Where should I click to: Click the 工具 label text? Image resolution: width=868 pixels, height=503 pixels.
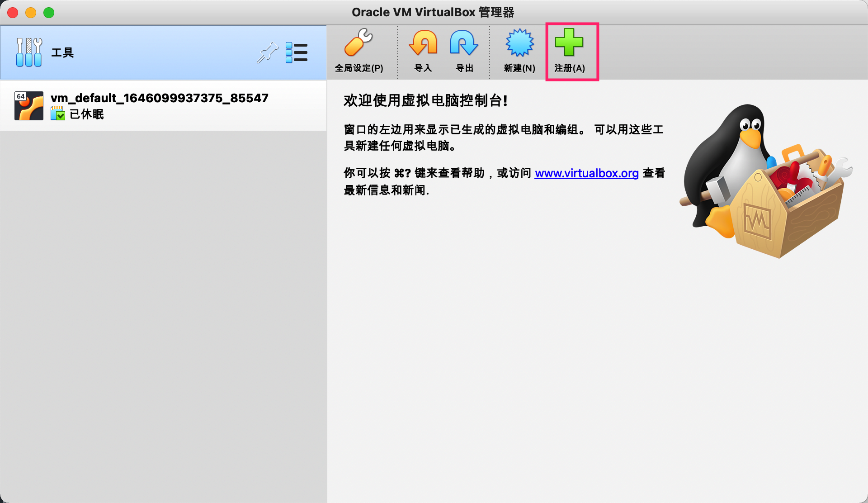tap(62, 53)
